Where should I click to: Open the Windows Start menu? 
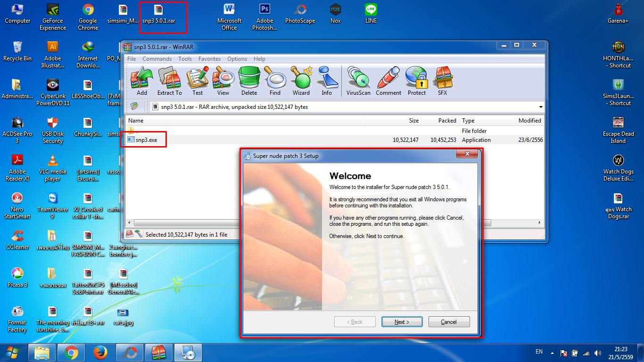click(x=13, y=352)
